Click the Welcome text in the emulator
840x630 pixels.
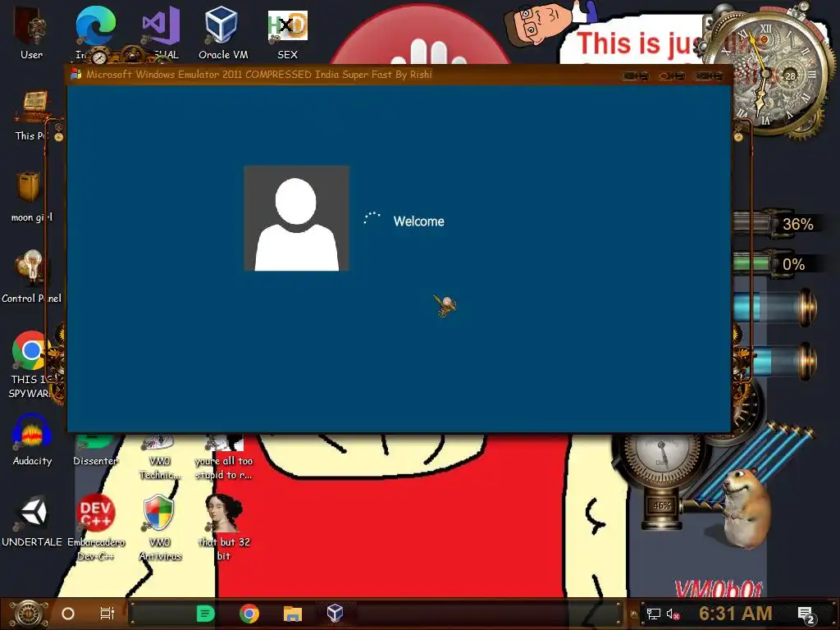click(419, 221)
